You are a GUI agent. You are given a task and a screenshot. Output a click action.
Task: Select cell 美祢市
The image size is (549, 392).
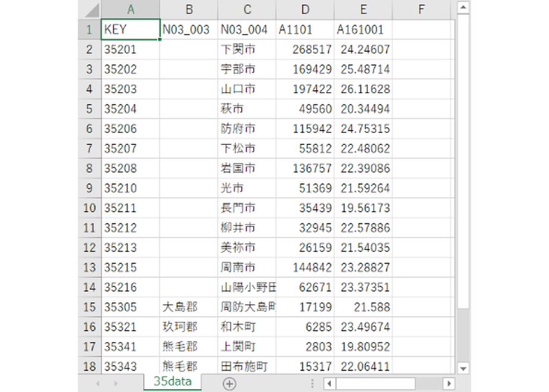pyautogui.click(x=247, y=248)
